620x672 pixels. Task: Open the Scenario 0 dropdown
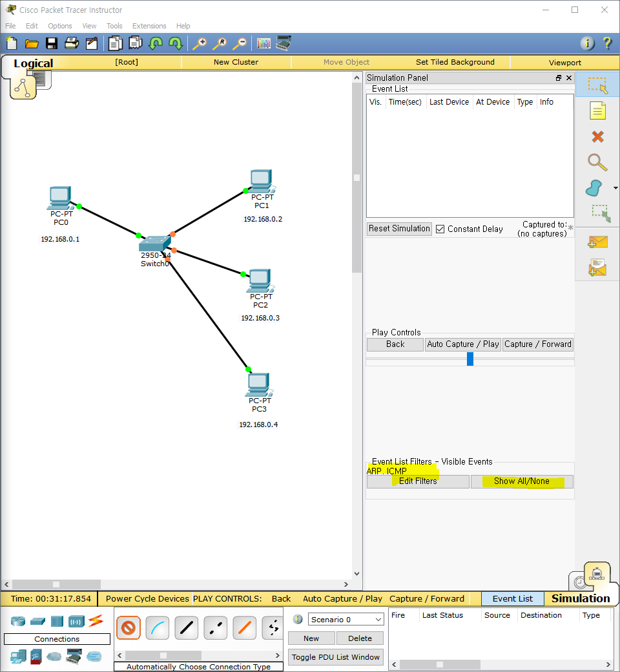(346, 619)
